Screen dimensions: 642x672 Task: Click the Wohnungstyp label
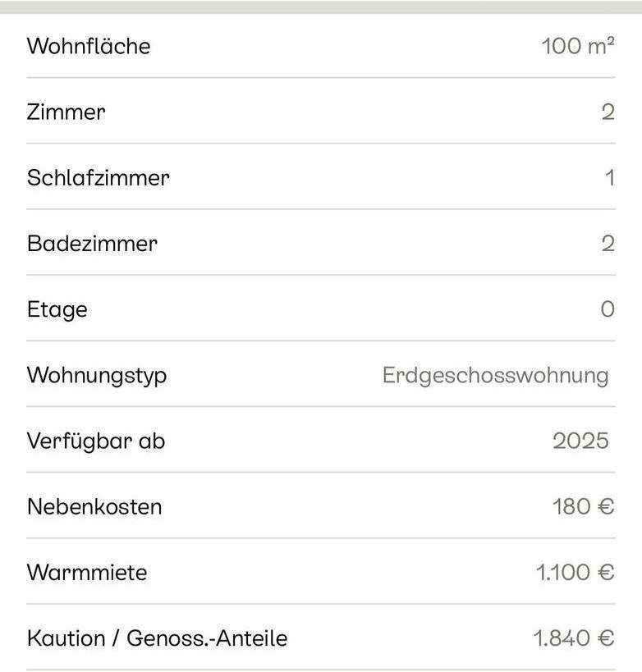[x=97, y=375]
